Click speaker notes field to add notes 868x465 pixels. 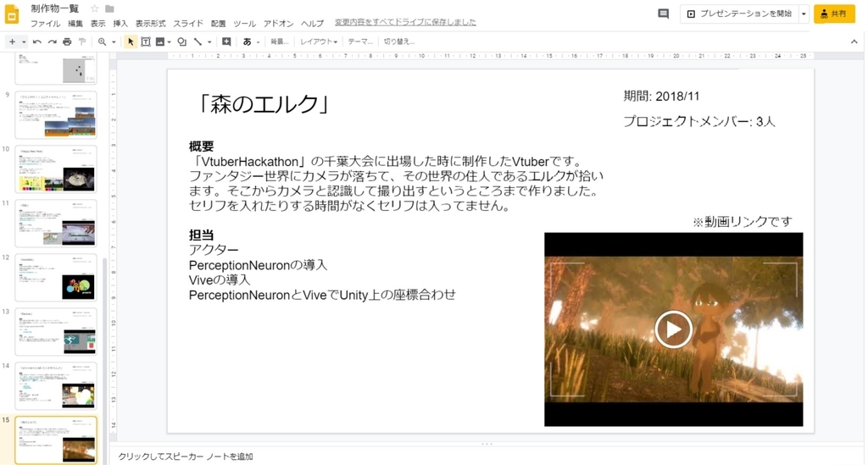(487, 457)
